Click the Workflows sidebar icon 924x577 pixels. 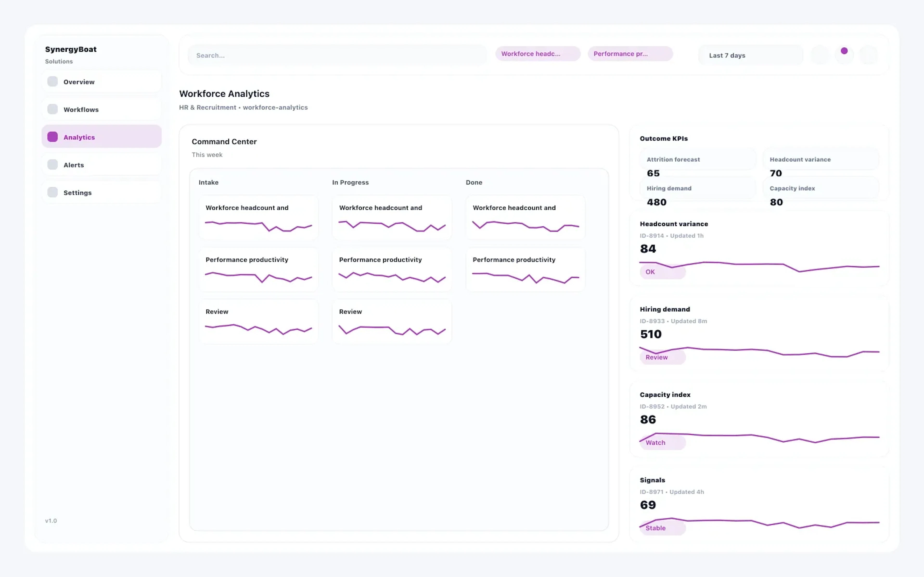pos(52,109)
